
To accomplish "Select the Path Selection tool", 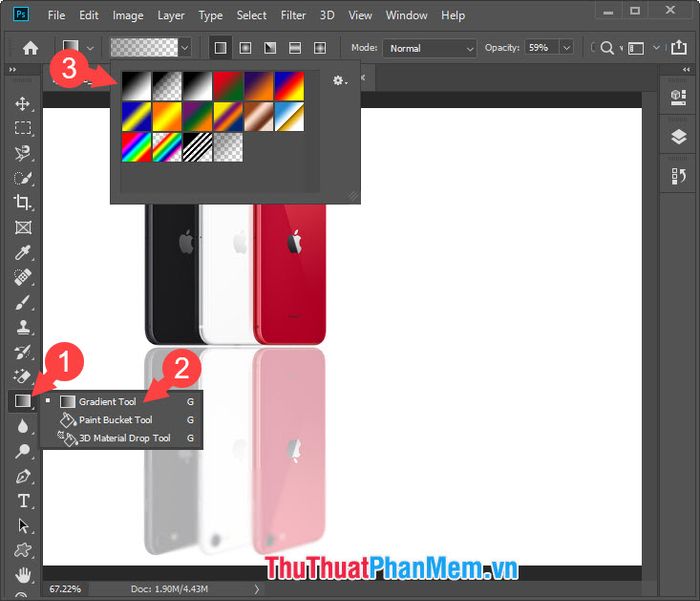I will click(23, 526).
